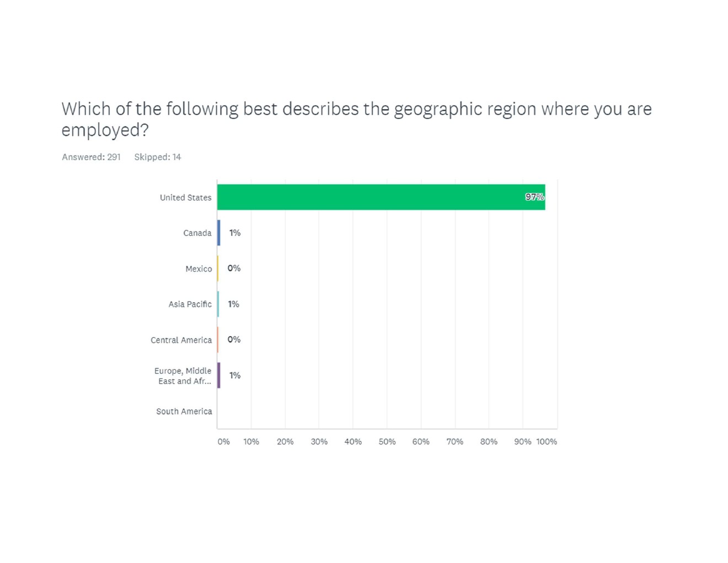Select the Canada category label
728x563 pixels.
click(x=197, y=233)
